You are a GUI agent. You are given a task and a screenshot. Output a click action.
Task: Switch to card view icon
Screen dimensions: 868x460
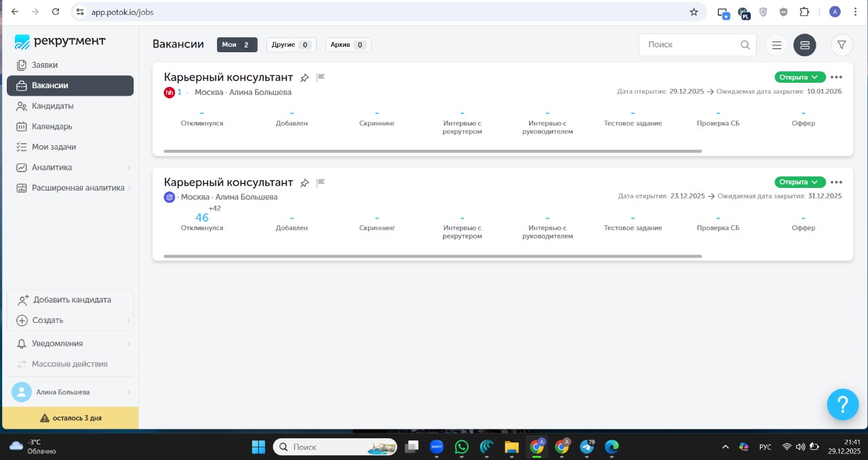[x=805, y=45]
